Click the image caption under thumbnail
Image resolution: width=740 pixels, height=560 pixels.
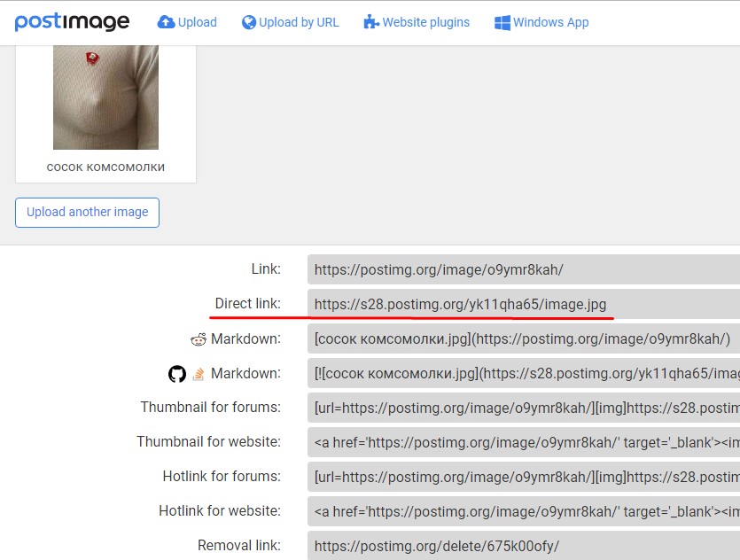coord(105,167)
